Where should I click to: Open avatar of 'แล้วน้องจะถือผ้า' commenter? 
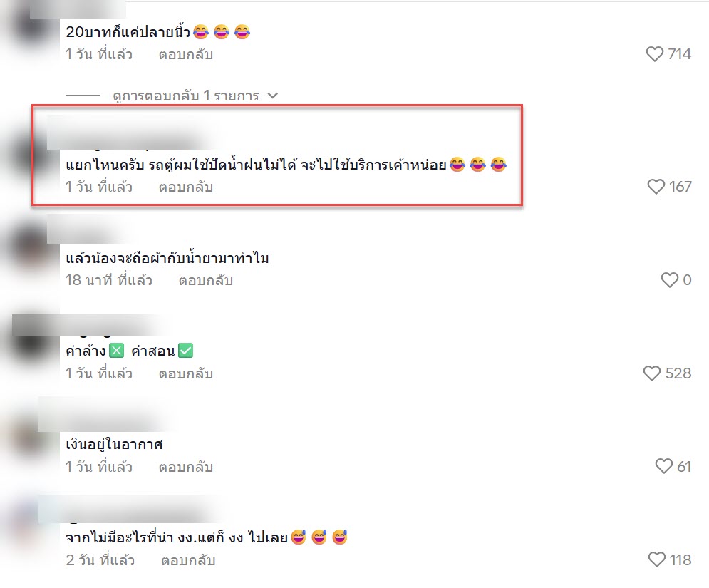[31, 248]
